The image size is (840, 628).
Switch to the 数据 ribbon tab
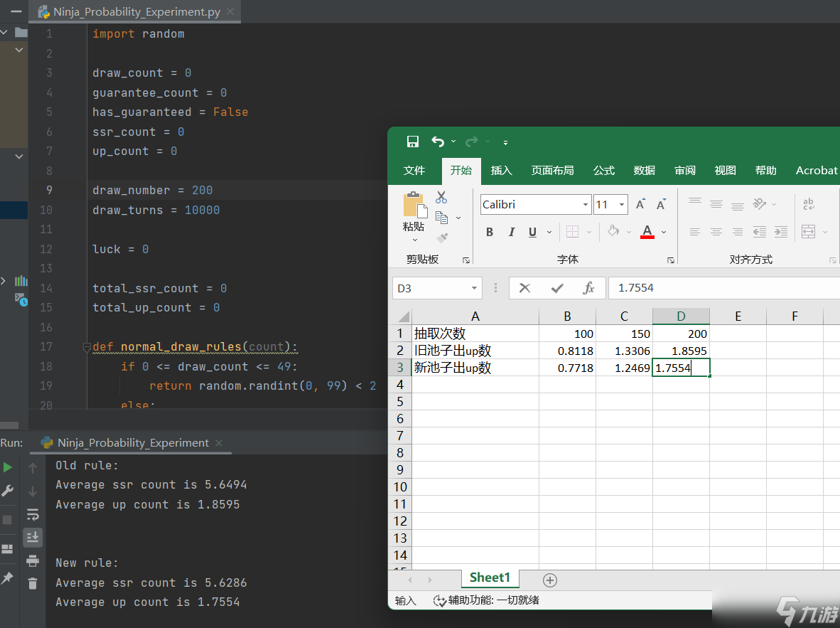[644, 171]
